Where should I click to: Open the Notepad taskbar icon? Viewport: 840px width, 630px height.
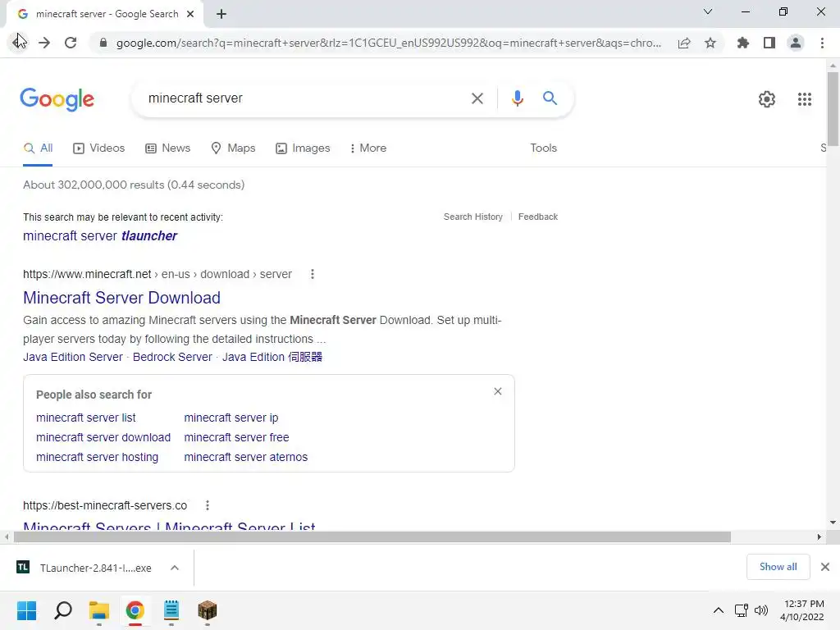[x=171, y=610]
